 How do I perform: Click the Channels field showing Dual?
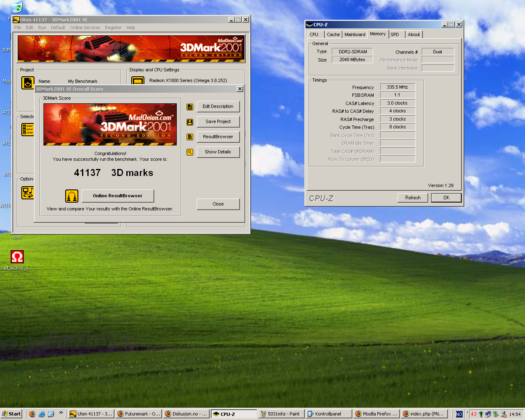[438, 52]
